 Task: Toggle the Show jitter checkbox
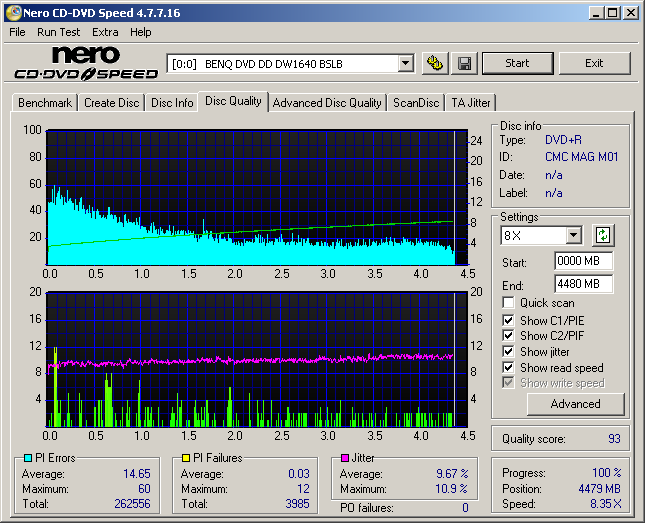coord(509,352)
